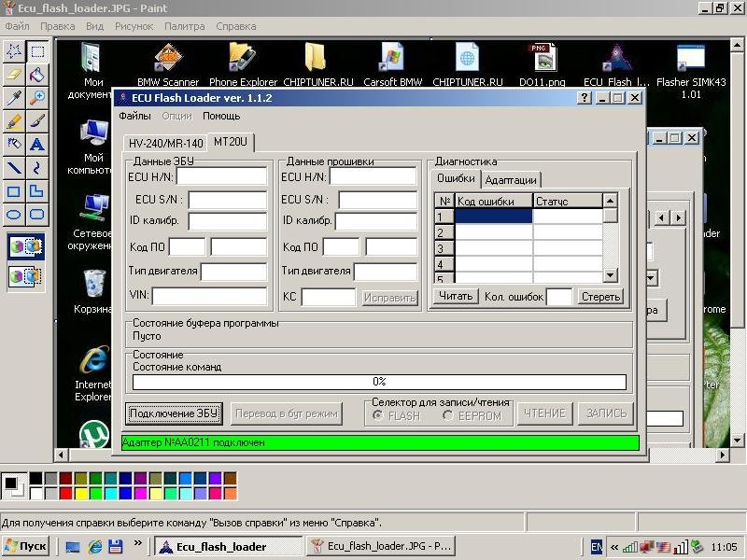This screenshot has height=560, width=747.
Task: Expand hidden system tray icons
Action: point(614,547)
